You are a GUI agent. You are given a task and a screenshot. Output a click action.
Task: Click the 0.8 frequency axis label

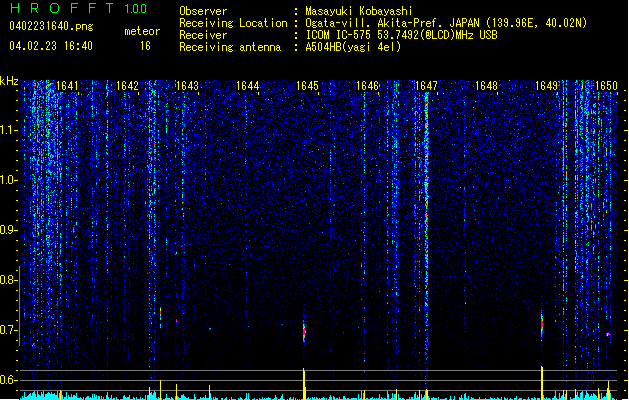pos(8,280)
